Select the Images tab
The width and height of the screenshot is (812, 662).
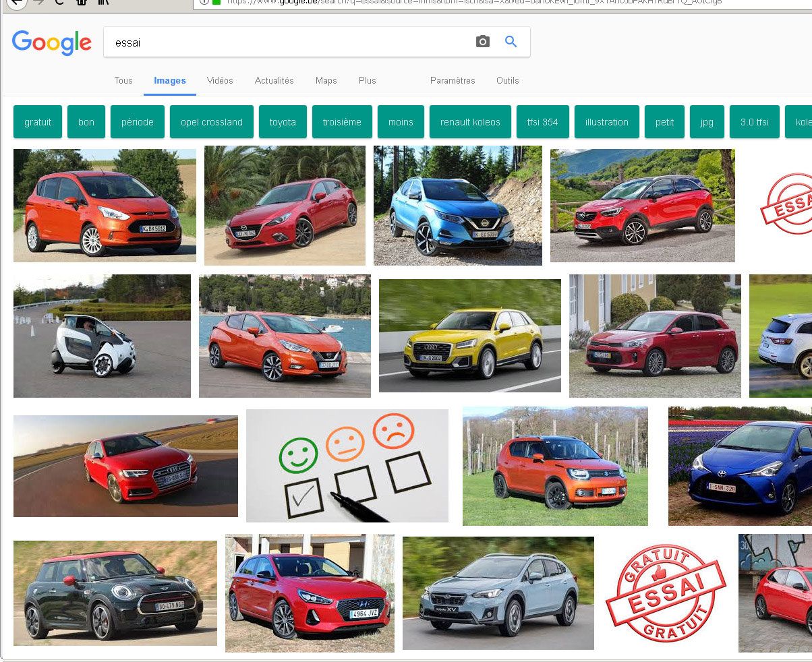point(170,80)
